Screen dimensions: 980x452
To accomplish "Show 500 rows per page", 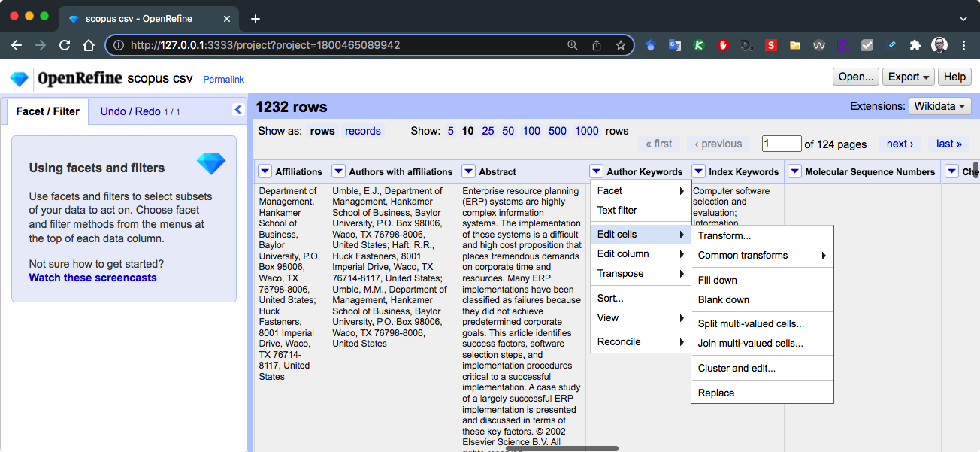I will [558, 131].
